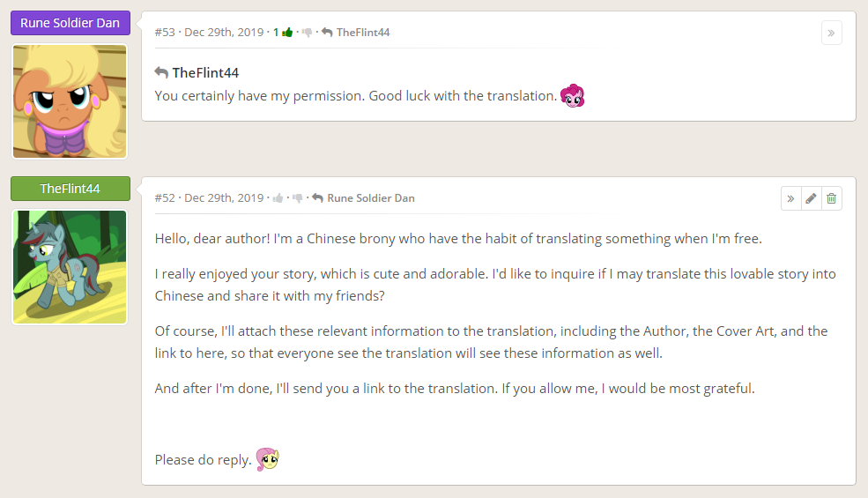Click the double-chevron button on comment #53
868x498 pixels.
coord(831,33)
